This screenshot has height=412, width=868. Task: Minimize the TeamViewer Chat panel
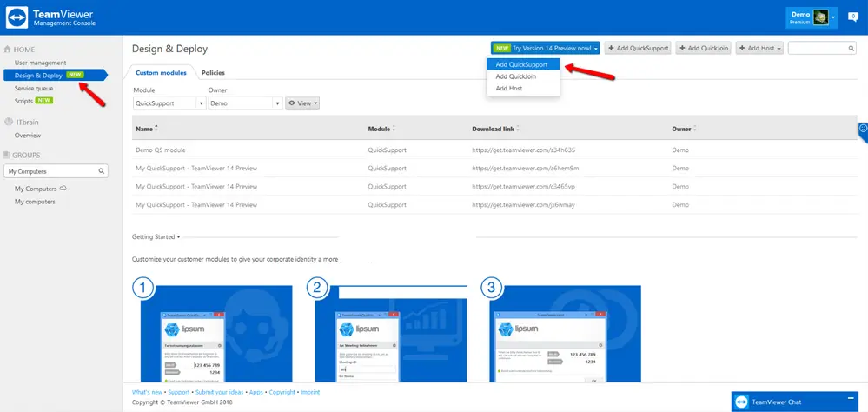click(x=850, y=399)
